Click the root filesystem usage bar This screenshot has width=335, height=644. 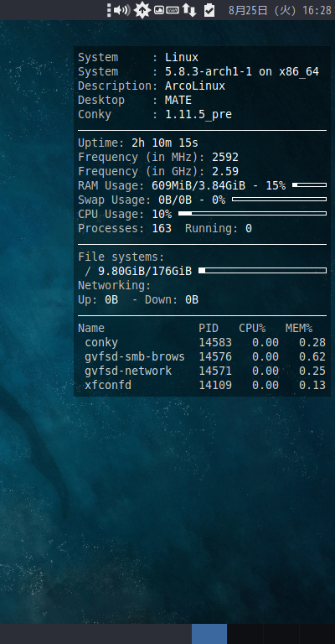[262, 270]
